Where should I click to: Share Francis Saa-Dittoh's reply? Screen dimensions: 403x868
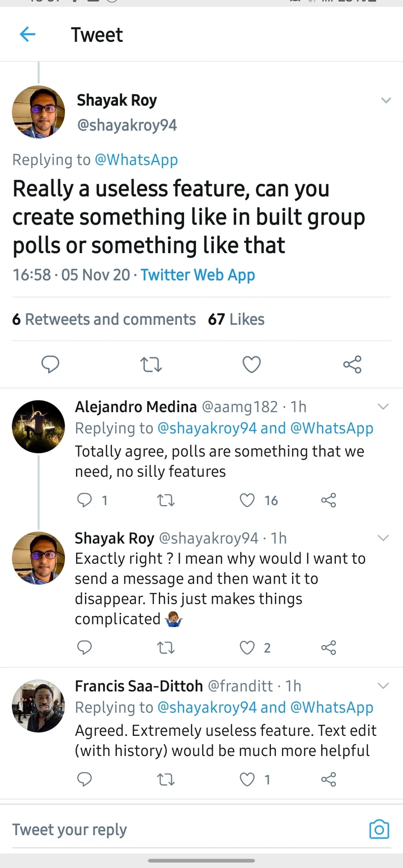(x=329, y=779)
